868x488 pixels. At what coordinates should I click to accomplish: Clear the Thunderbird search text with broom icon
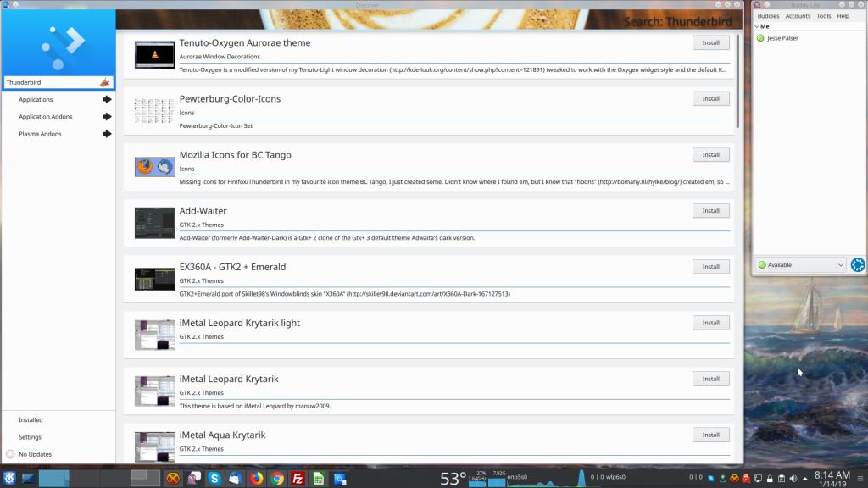point(104,82)
